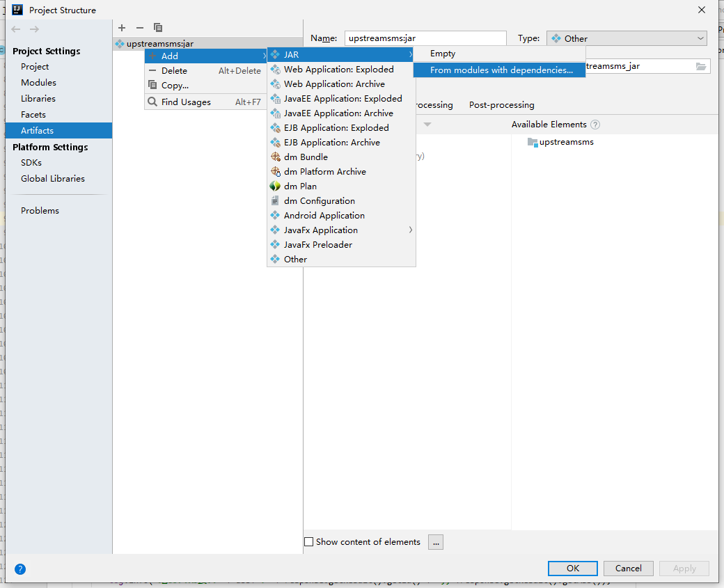Select JavaEE Application: Archive
This screenshot has height=588, width=724.
point(341,113)
